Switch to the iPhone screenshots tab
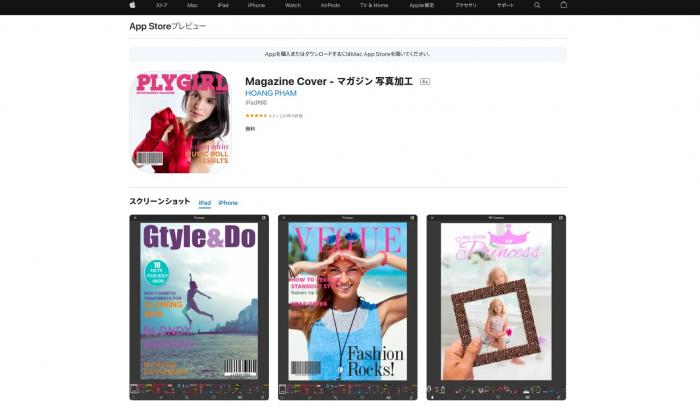Image resolution: width=700 pixels, height=411 pixels. click(228, 203)
